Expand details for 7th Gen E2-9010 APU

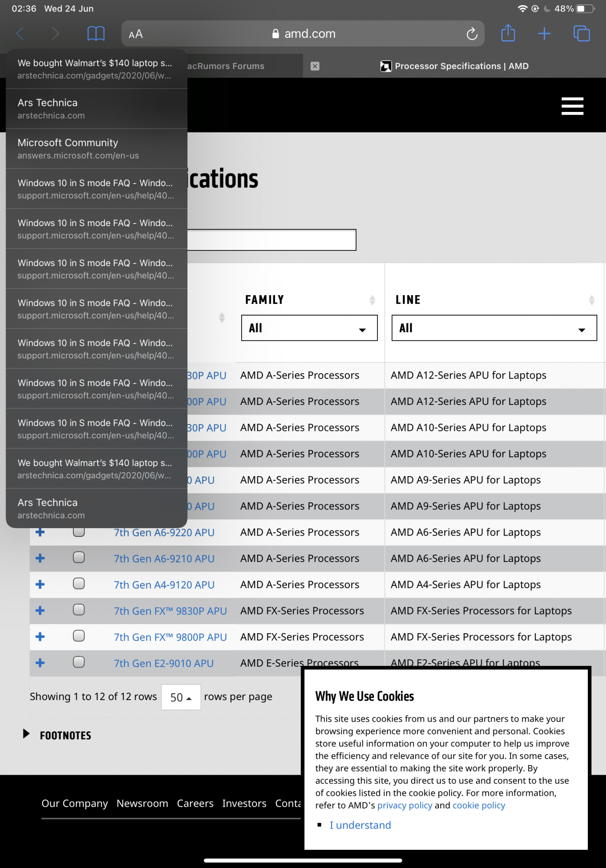[40, 663]
